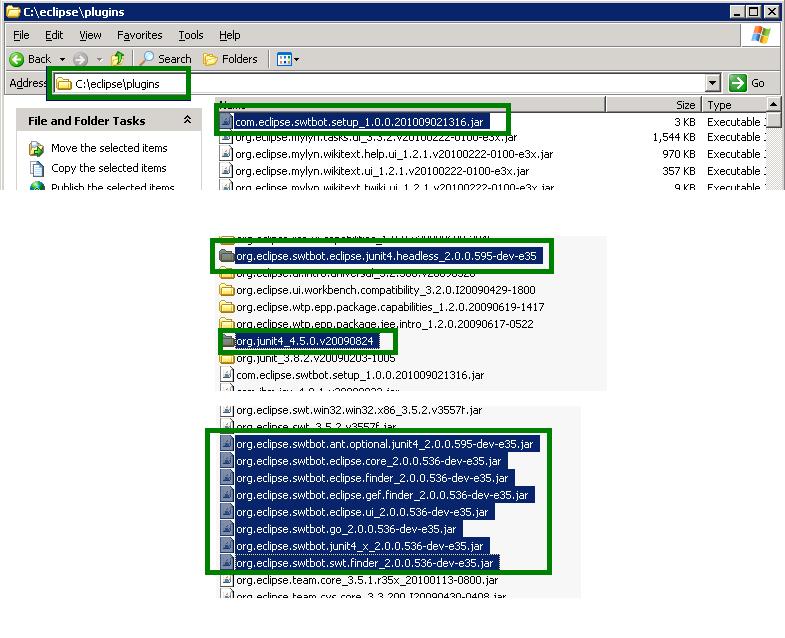Image resolution: width=785 pixels, height=638 pixels.
Task: Select org.eclipse.mylyn.wikitext.ui_1.2.1 jar file
Action: [x=382, y=171]
